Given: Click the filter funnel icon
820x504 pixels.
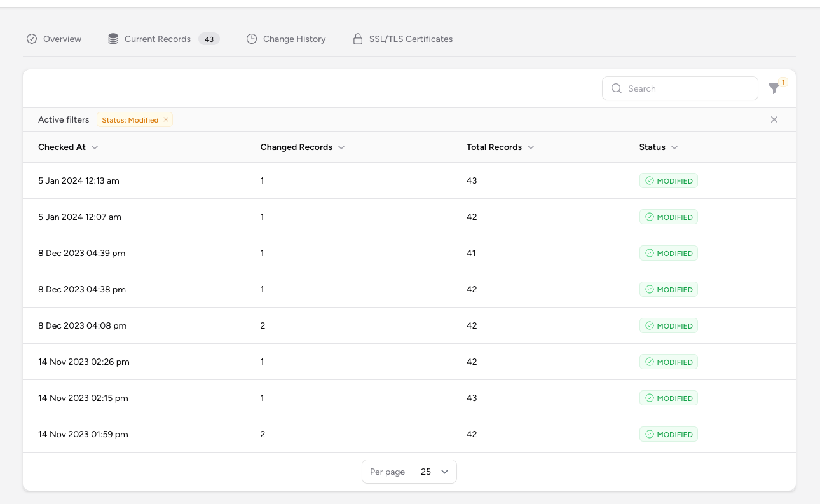Looking at the screenshot, I should click(x=774, y=88).
